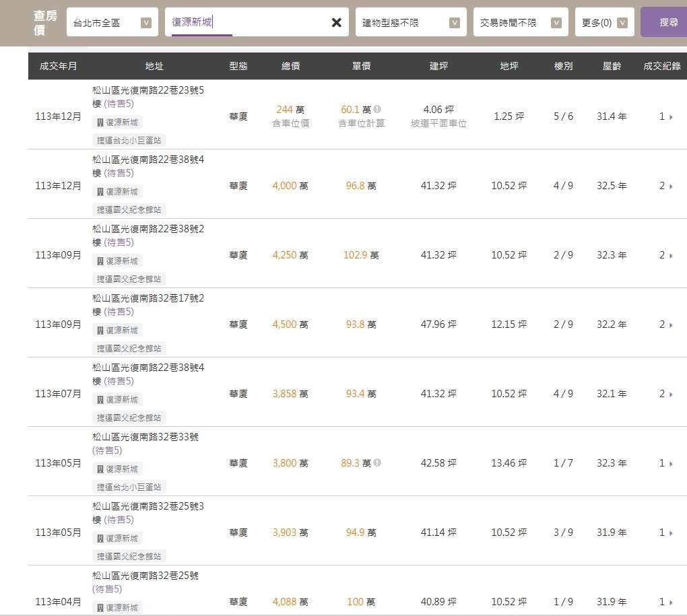Click 復源新城 community tag in the 4,000 萬 row
The height and width of the screenshot is (616, 687).
pos(117,191)
